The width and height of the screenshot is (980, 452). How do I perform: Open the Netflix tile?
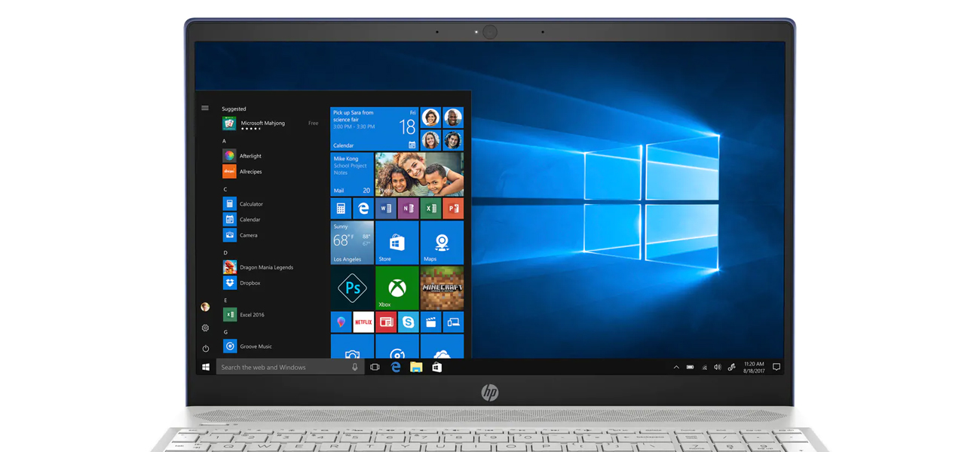coord(363,322)
